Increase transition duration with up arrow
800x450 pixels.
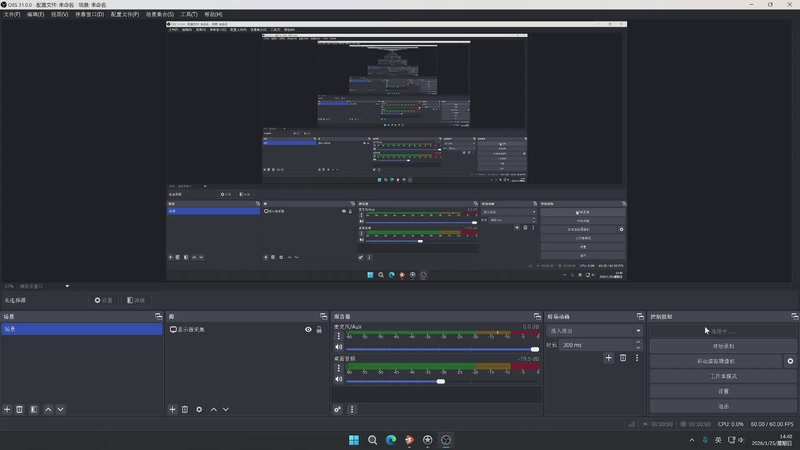(x=638, y=342)
